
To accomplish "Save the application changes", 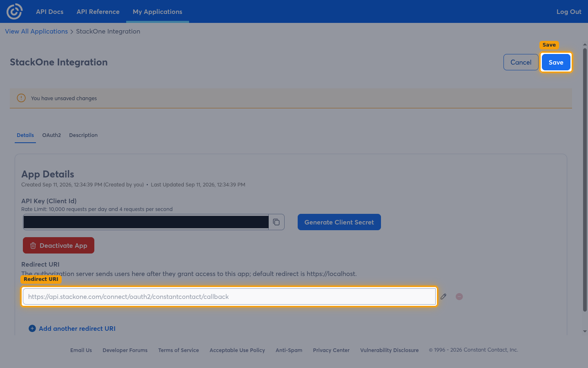I will pyautogui.click(x=556, y=62).
